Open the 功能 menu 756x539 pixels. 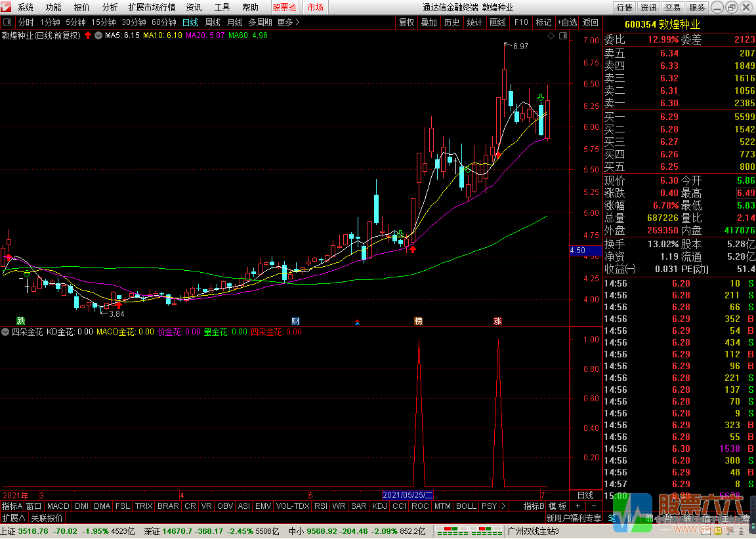(53, 7)
